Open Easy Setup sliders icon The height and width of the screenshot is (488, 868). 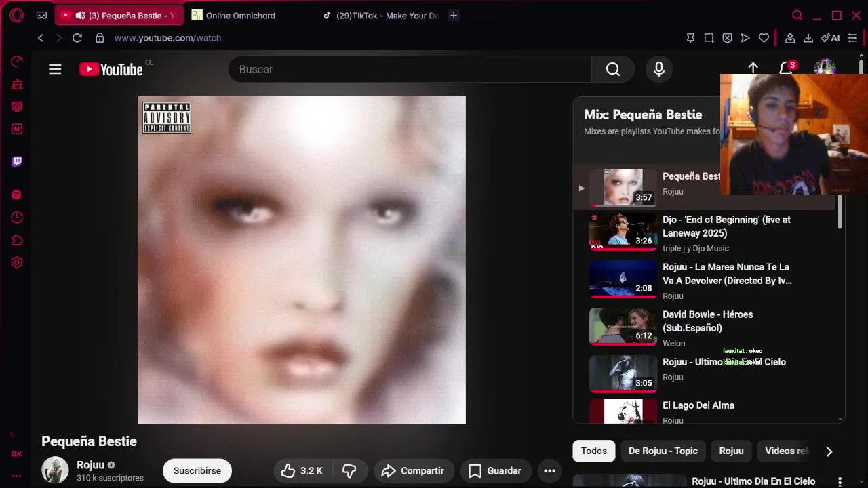852,38
